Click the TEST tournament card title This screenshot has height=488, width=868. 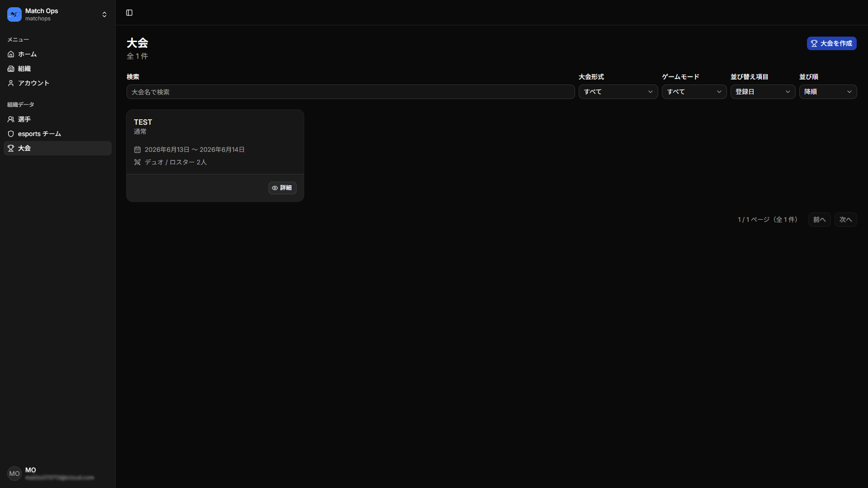[x=143, y=122]
